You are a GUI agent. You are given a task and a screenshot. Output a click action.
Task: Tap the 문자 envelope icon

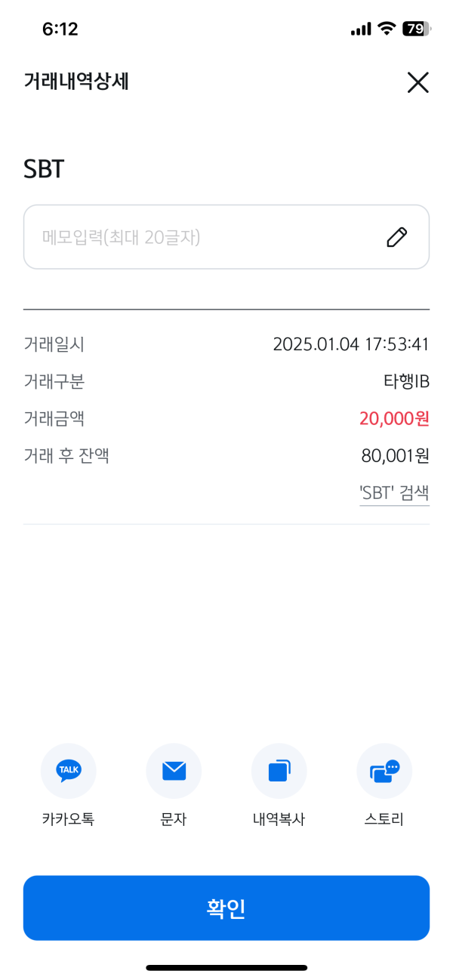174,771
